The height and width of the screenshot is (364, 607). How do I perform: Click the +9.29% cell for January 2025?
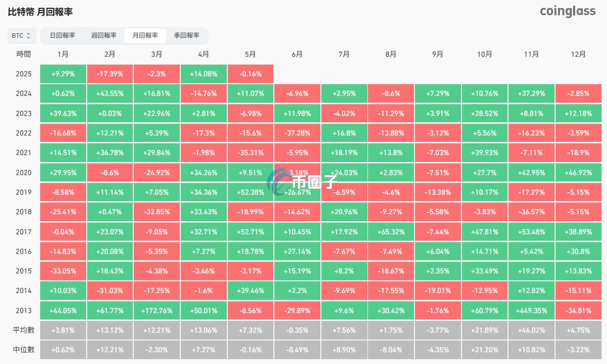pos(63,74)
